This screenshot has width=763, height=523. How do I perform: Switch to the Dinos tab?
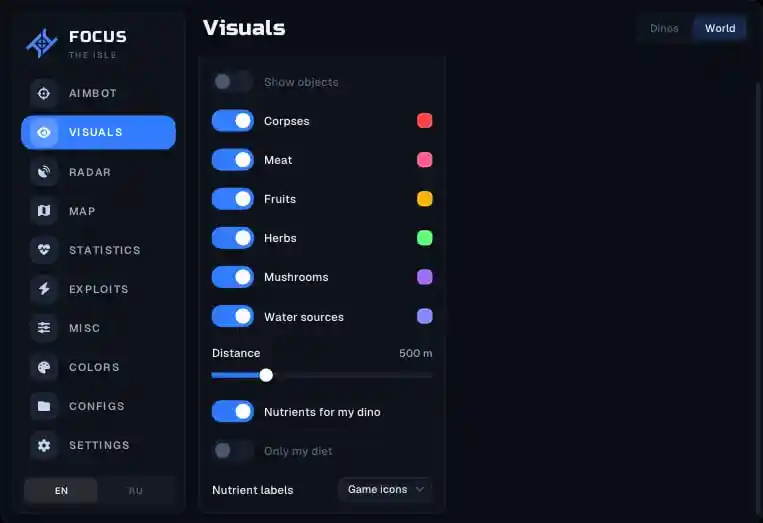[x=664, y=28]
